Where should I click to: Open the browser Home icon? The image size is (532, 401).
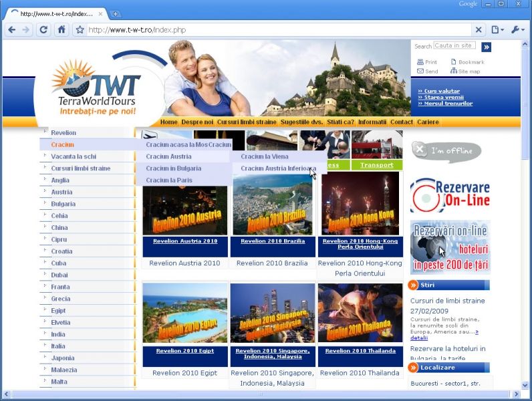(x=61, y=29)
